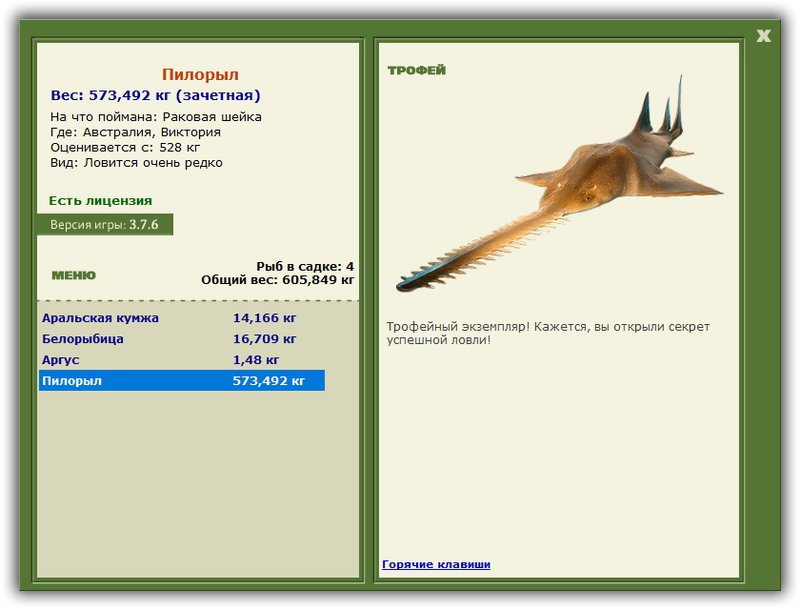Viewport: 800px width, 610px height.
Task: Select the highlighted Пилорыл row
Action: (x=182, y=380)
